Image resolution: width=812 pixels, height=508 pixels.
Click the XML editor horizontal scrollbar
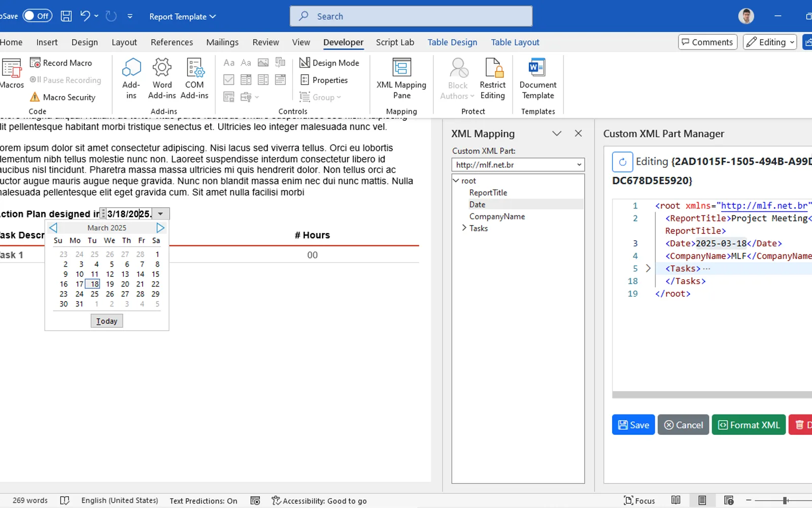(x=712, y=395)
